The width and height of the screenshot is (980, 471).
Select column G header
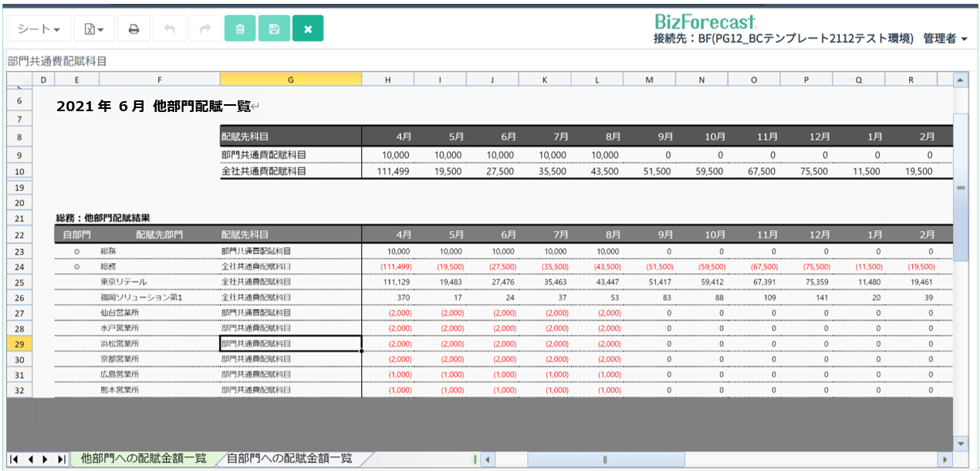click(x=290, y=80)
